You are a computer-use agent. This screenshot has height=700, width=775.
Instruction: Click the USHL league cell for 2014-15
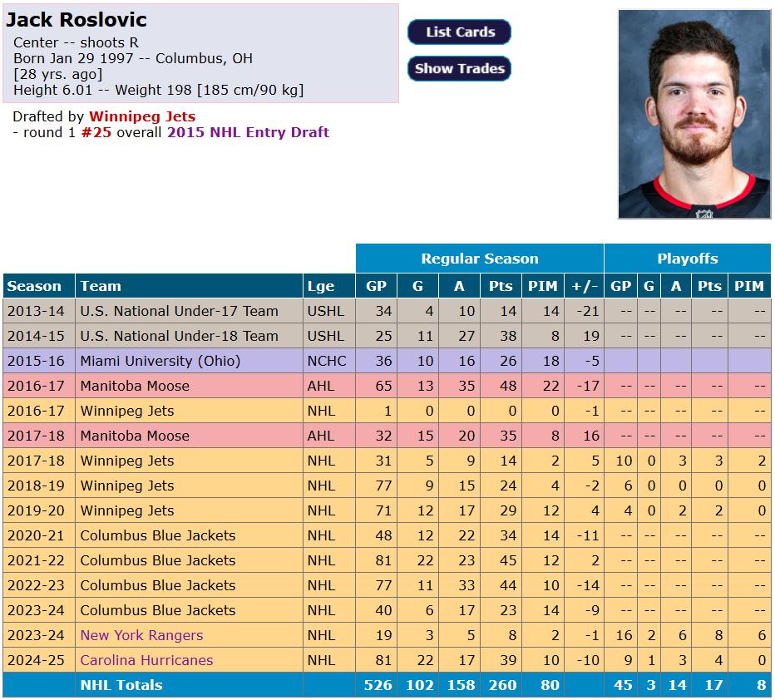328,336
